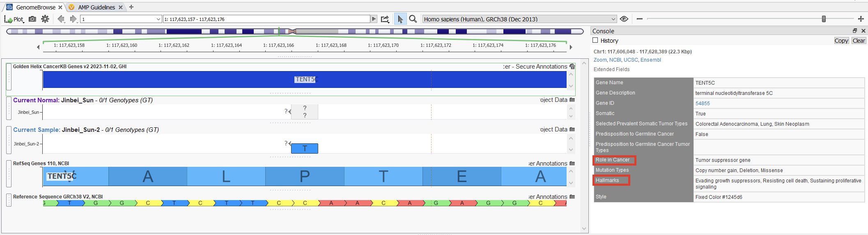Click the CancerKB track scroll up arrow
868x235 pixels.
tap(571, 74)
